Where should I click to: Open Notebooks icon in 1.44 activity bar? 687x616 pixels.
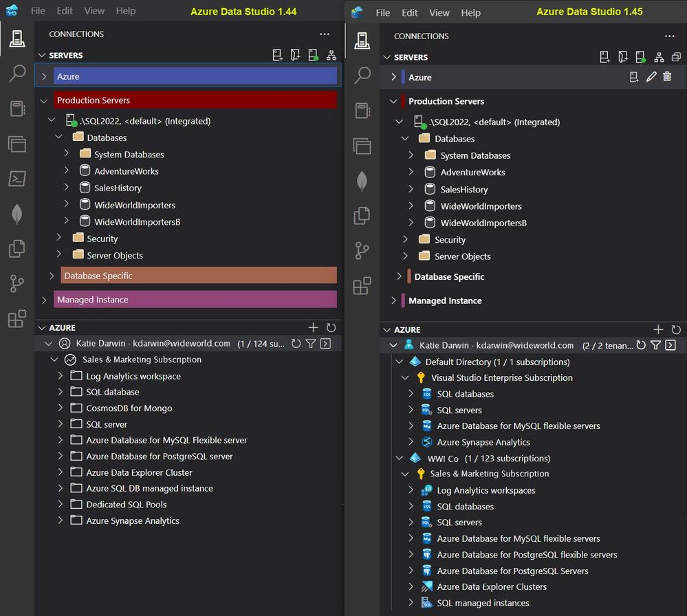[x=17, y=108]
